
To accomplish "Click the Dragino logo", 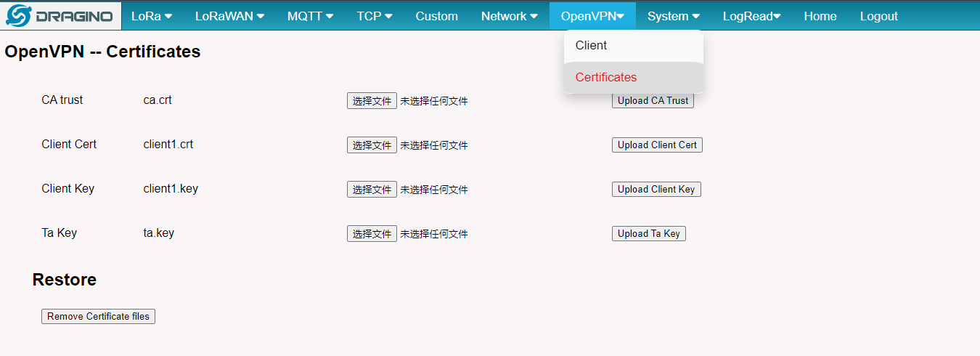I will click(x=60, y=15).
